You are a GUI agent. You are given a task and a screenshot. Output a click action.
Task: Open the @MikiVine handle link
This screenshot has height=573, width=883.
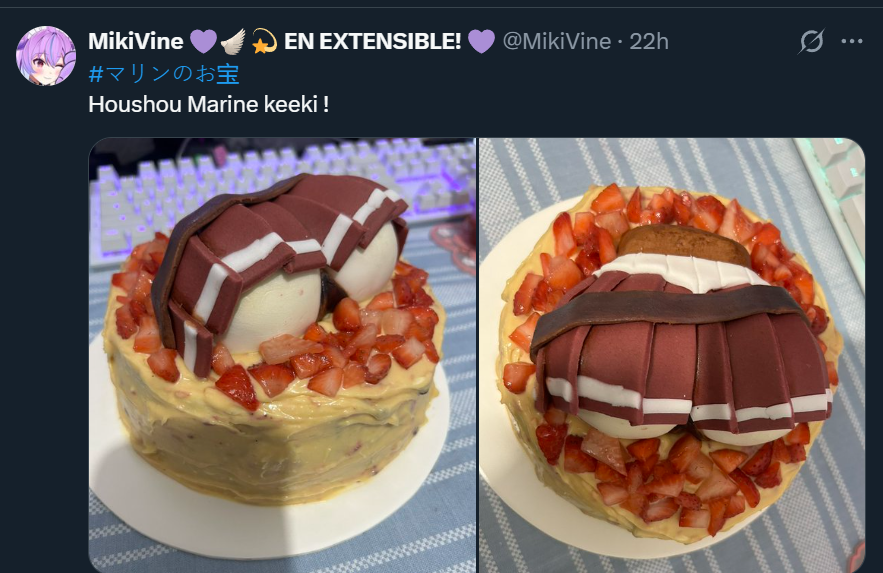(556, 41)
